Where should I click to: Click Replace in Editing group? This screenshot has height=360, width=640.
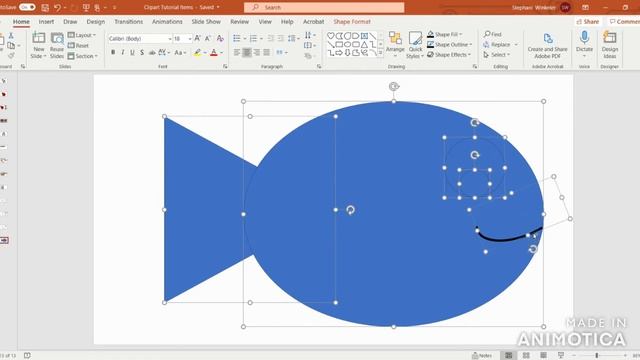coord(497,44)
